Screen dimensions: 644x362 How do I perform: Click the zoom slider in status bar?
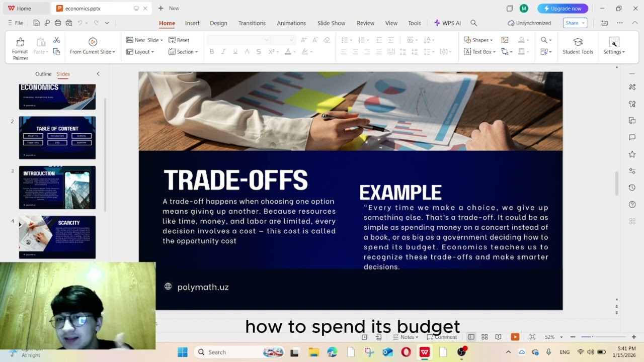(603, 337)
